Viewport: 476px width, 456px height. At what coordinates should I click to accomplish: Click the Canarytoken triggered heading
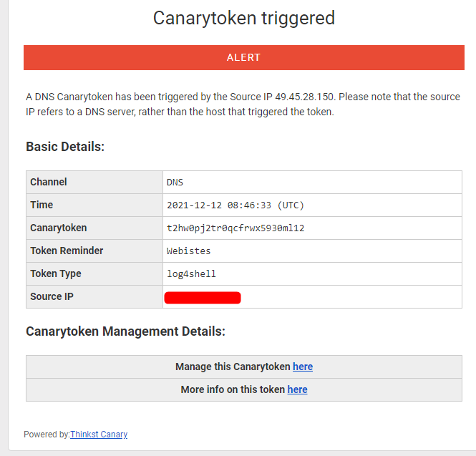point(244,18)
